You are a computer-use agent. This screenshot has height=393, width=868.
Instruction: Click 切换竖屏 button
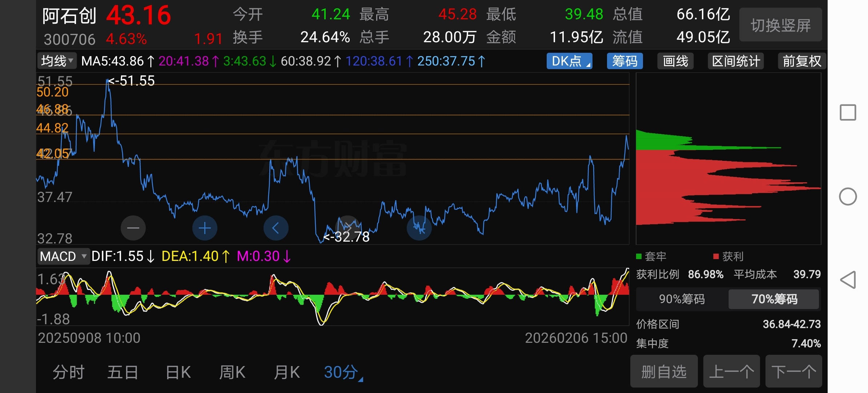pyautogui.click(x=780, y=25)
